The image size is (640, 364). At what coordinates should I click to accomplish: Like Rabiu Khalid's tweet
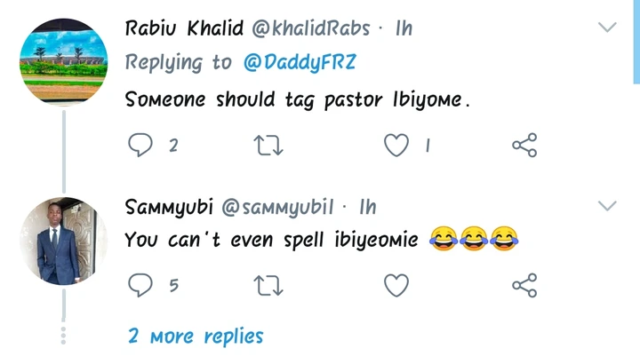pyautogui.click(x=396, y=145)
